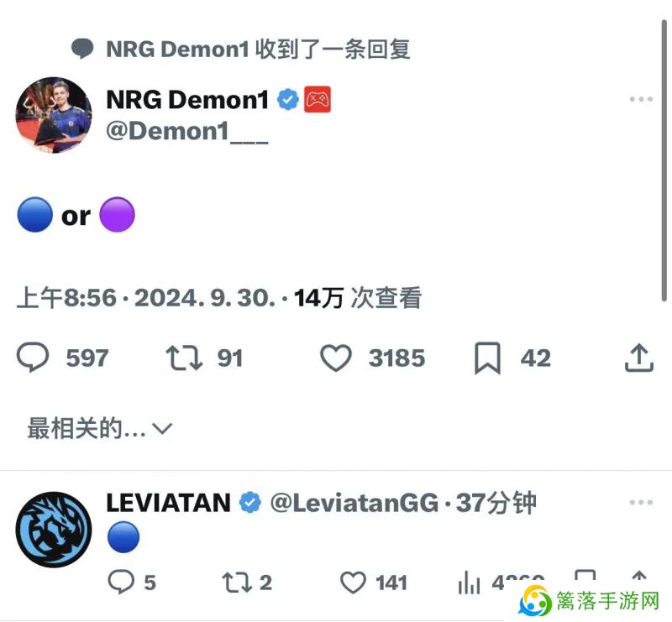Screen dimensions: 672x622
Task: Repost the LEVIATAN reply with 2 reposts
Action: click(x=237, y=583)
